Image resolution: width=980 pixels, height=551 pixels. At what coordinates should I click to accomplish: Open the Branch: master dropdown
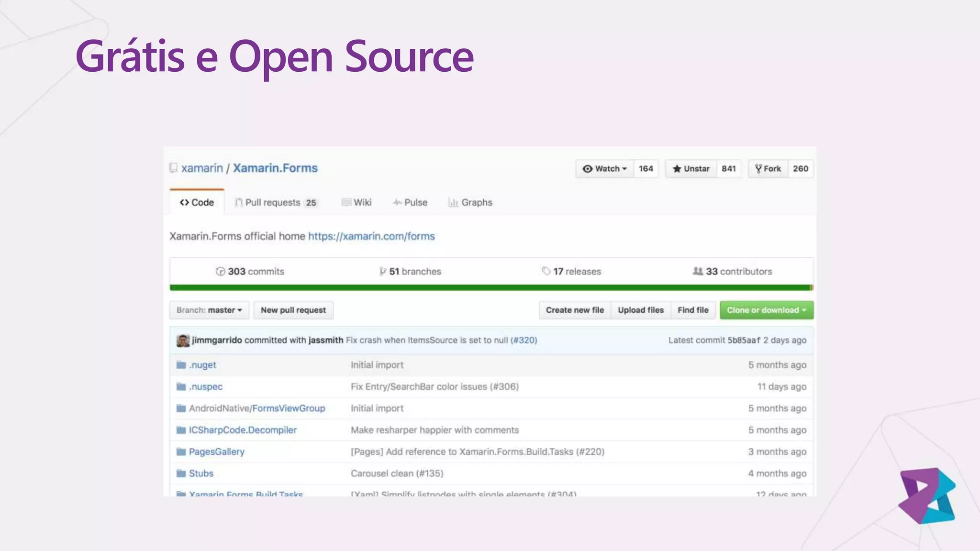coord(209,310)
